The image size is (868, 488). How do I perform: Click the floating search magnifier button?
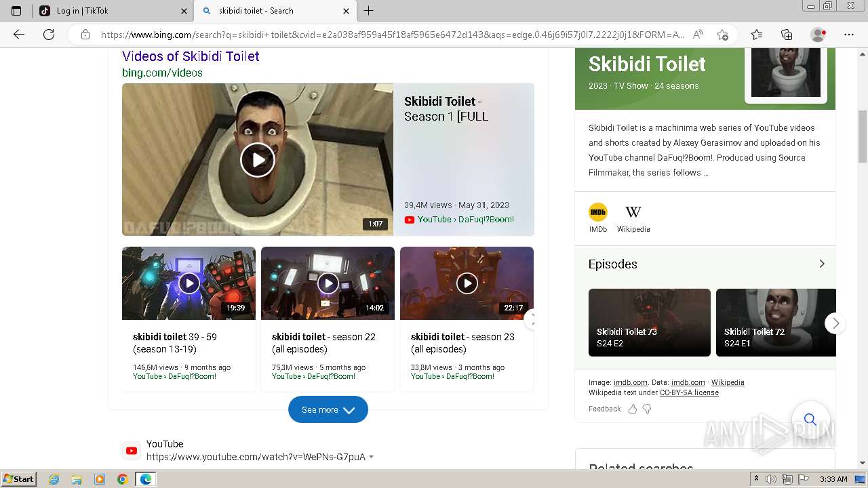pyautogui.click(x=810, y=420)
